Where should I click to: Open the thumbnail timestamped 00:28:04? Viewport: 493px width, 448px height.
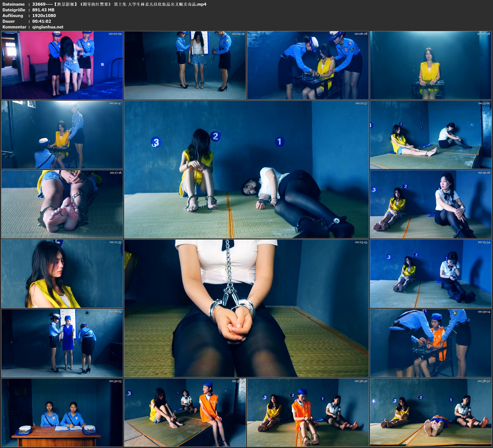[62, 343]
